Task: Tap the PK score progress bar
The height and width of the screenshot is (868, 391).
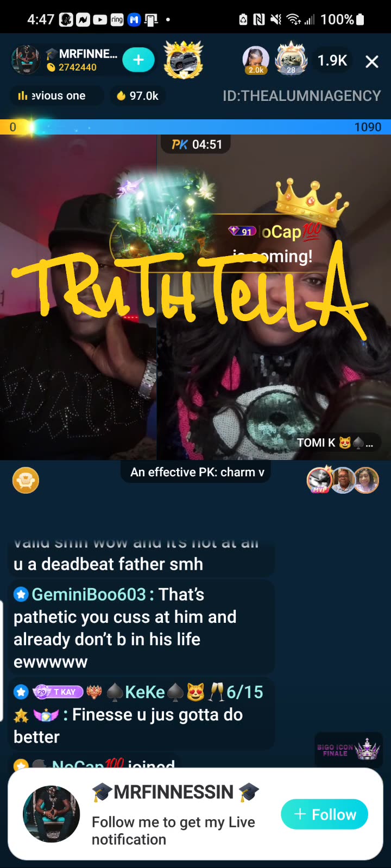Action: click(195, 127)
